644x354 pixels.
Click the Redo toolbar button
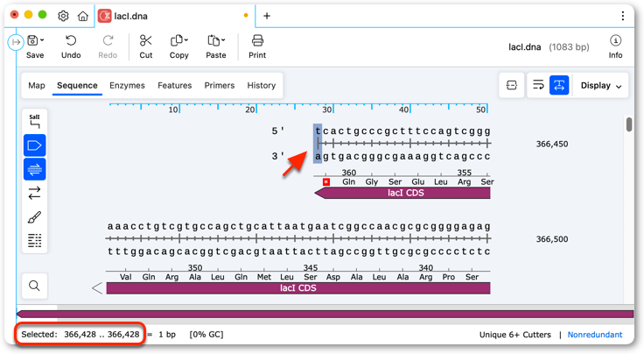coord(108,46)
